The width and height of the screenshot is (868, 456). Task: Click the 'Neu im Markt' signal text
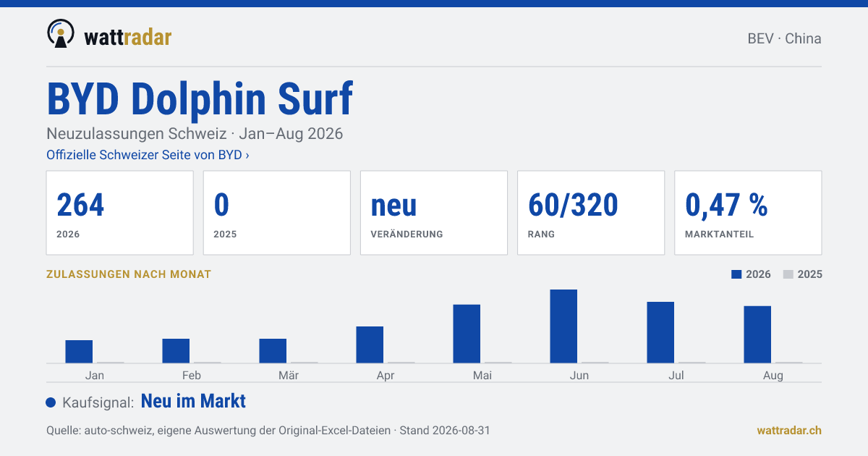pos(193,402)
